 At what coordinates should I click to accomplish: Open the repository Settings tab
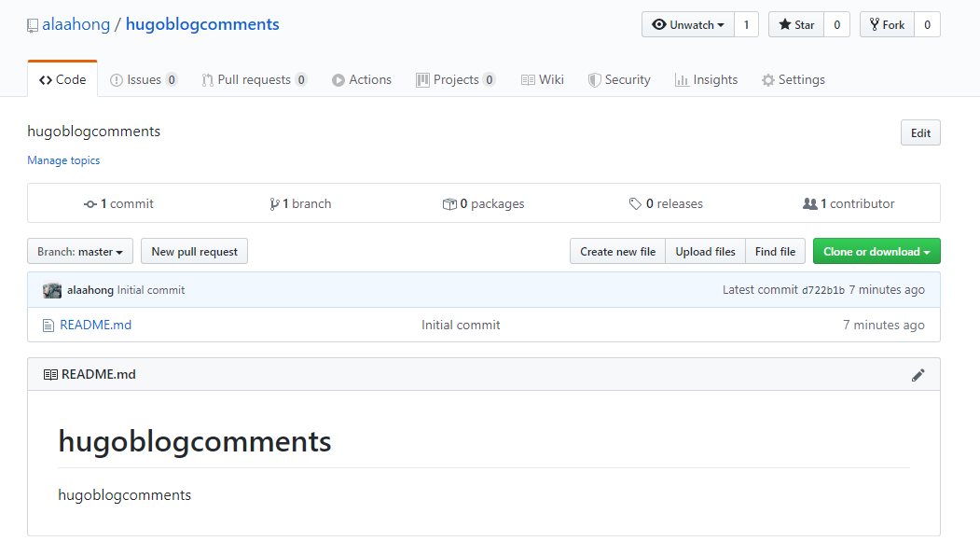point(794,79)
